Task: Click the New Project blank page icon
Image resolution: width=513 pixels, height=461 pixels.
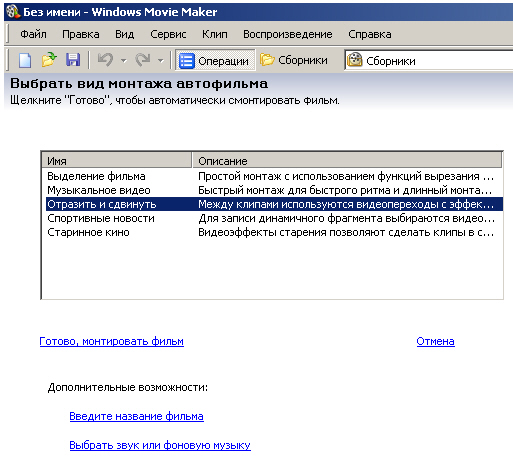Action: 25,60
